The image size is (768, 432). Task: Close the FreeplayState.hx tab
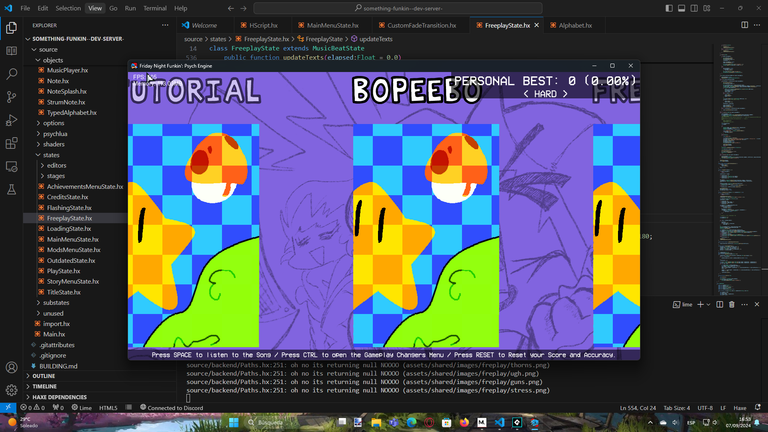(x=536, y=25)
